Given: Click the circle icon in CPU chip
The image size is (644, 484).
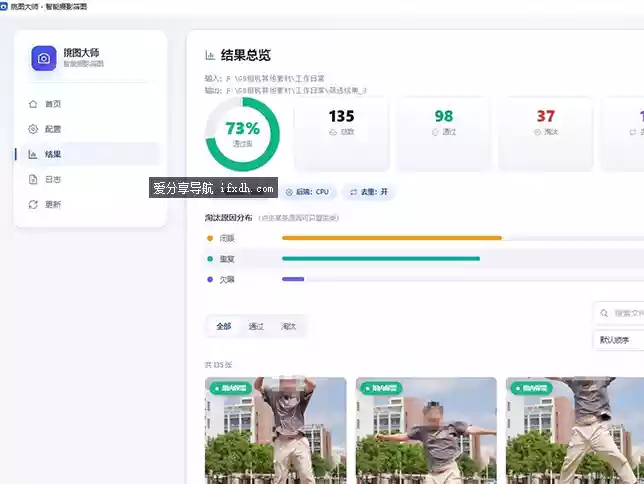Looking at the screenshot, I should pos(289,192).
